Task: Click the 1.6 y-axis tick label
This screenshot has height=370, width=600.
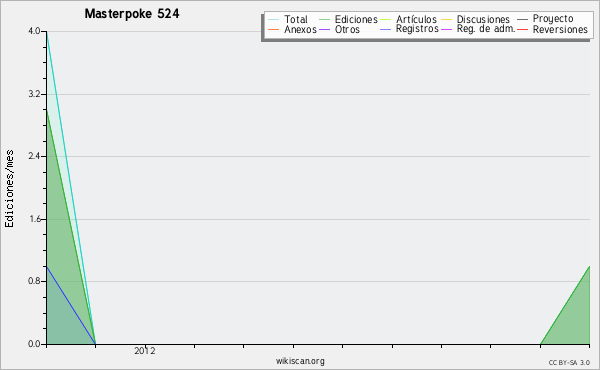Action: click(34, 219)
